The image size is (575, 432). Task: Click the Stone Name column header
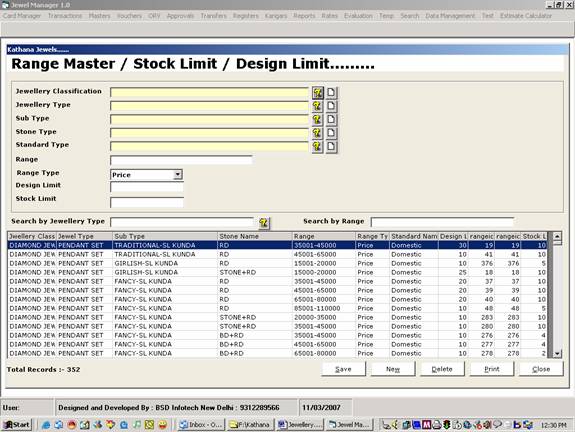pos(255,236)
